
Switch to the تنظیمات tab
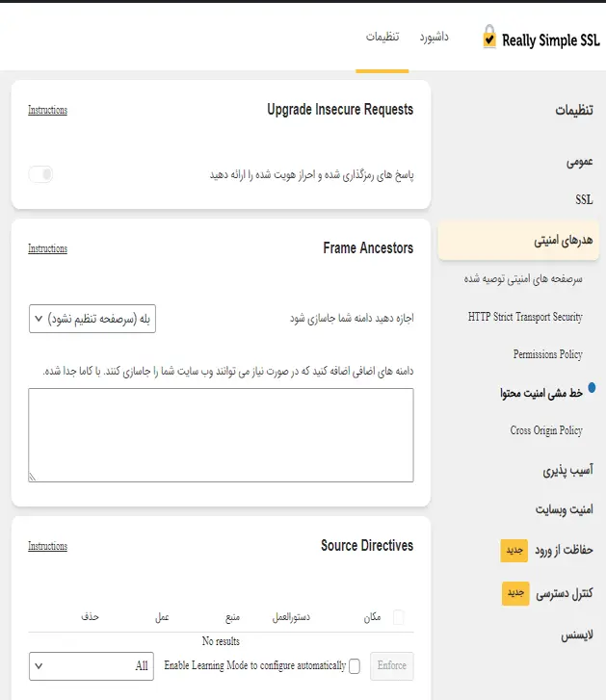382,37
